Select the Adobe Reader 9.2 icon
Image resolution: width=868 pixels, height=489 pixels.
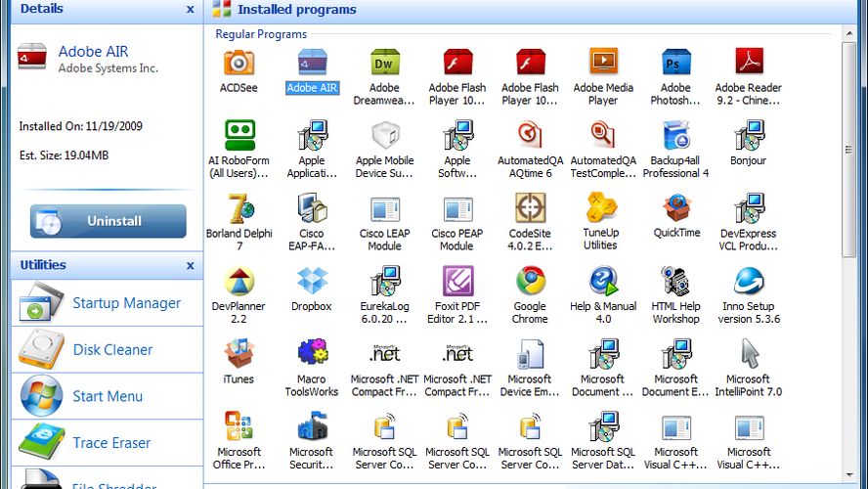tap(749, 61)
